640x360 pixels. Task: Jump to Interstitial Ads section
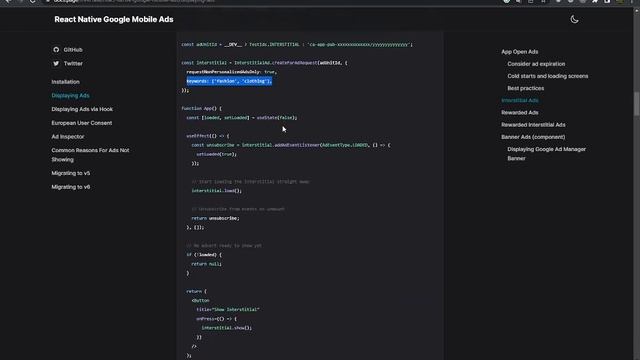click(520, 100)
